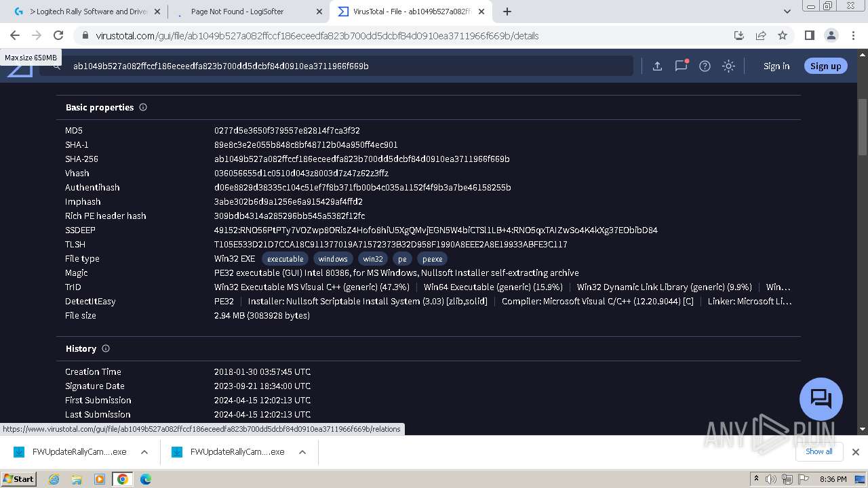Open Chrome three-dot menu

click(852, 35)
